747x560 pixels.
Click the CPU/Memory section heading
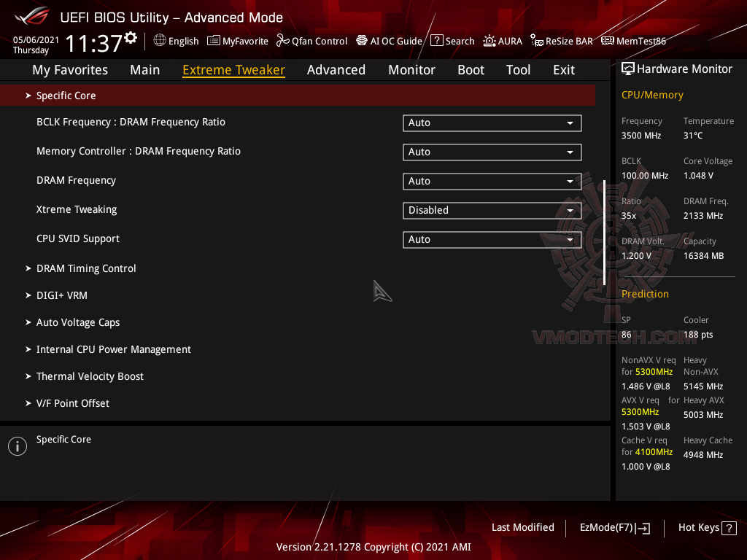652,95
